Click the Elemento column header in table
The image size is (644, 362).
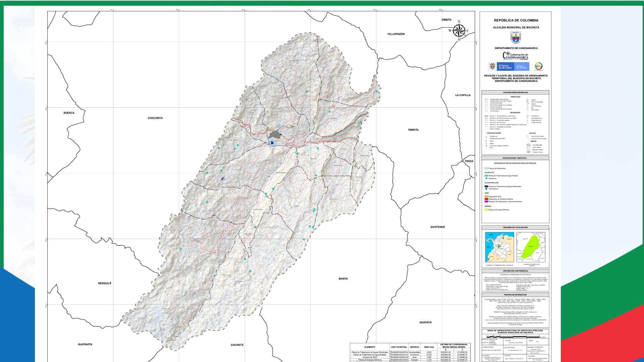coord(370,347)
